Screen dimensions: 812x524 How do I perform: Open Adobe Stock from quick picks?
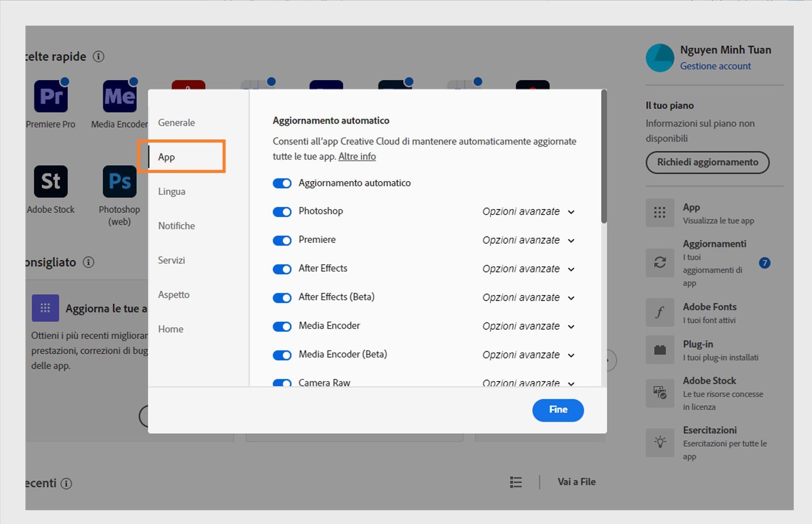click(50, 181)
